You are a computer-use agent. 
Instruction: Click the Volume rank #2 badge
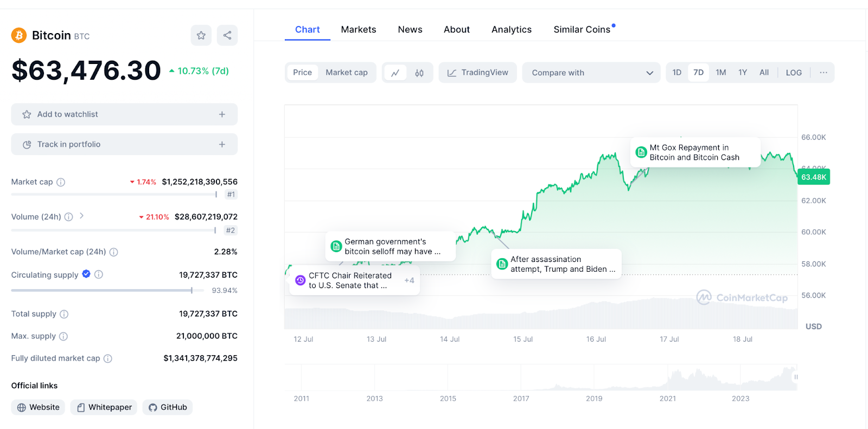pos(231,230)
